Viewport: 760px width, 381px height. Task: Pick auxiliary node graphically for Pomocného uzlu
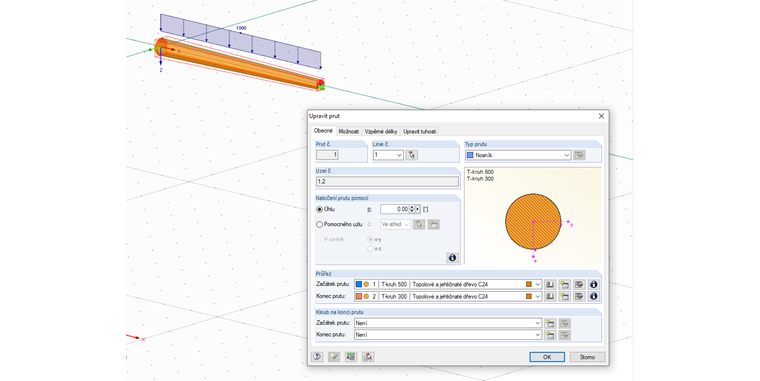pyautogui.click(x=419, y=224)
